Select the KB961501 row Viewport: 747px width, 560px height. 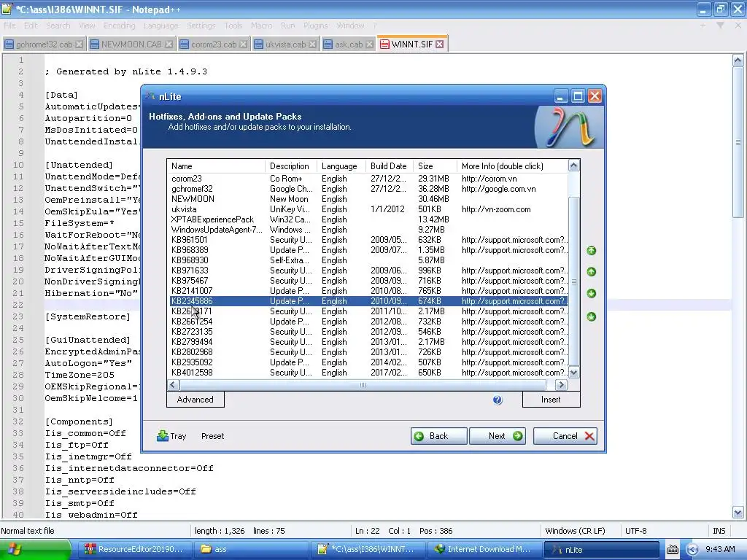[x=368, y=240]
